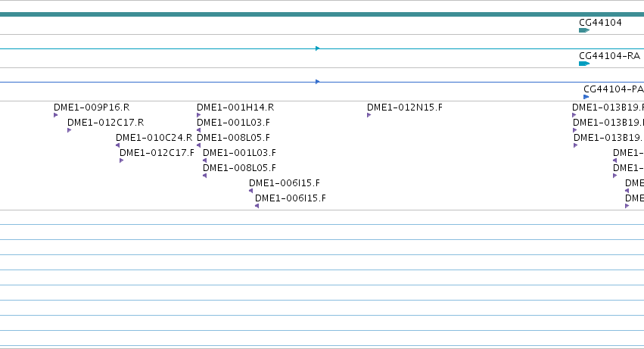Click the CG44104-RA transcript arrow glyph

pyautogui.click(x=584, y=64)
